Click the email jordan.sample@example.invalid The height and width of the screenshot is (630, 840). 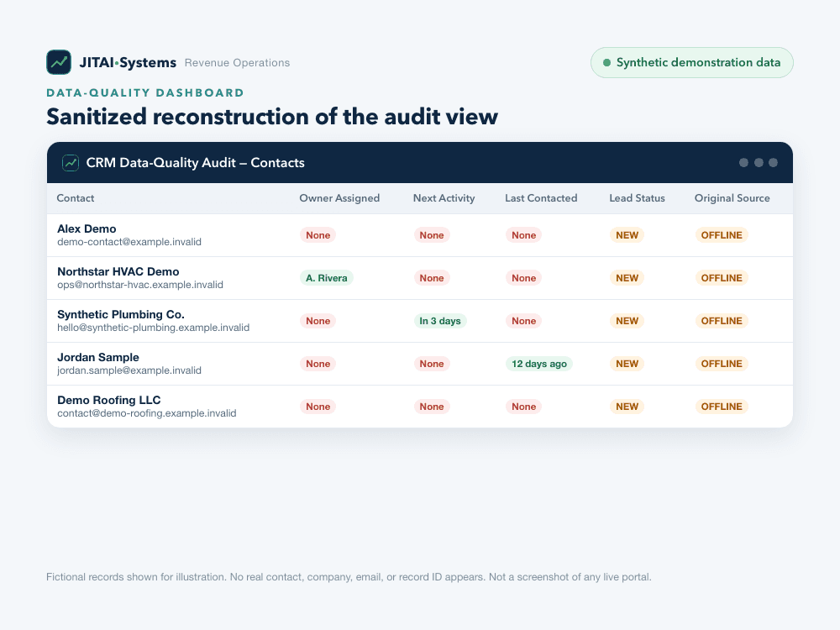[x=129, y=370]
